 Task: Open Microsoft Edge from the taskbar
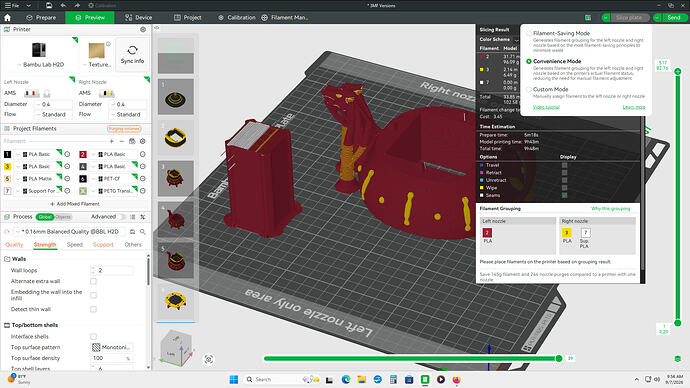pos(346,379)
